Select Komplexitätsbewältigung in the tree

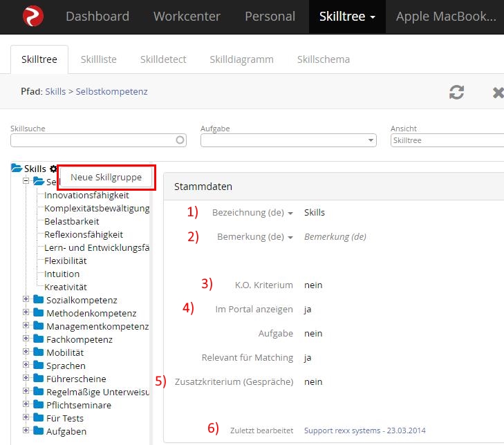[97, 208]
